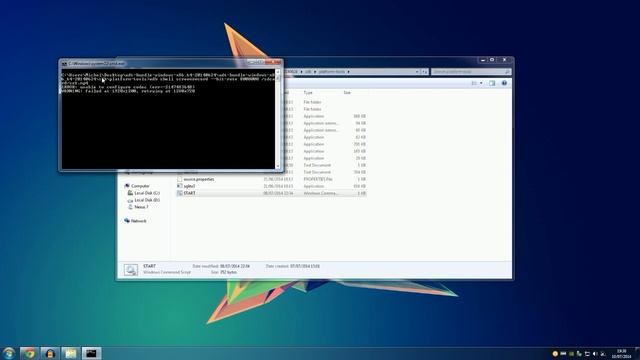The width and height of the screenshot is (640, 360).
Task: Close the Explorer window
Action: point(504,60)
